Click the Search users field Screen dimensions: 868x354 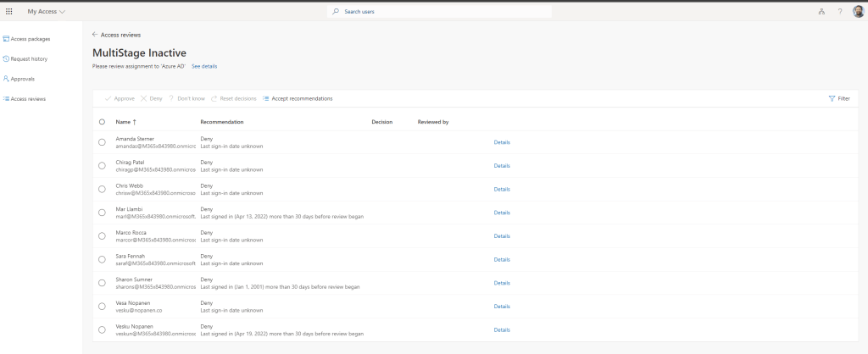click(441, 11)
